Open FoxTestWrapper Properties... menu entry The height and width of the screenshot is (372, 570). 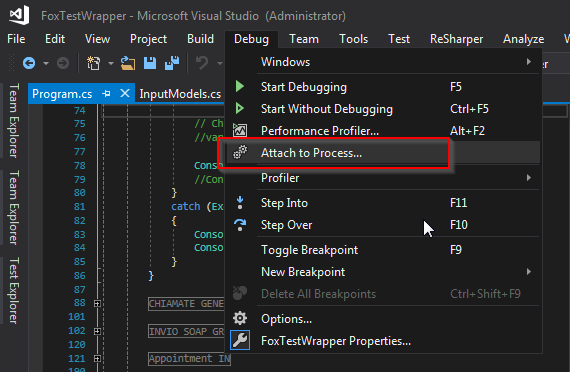(x=384, y=340)
